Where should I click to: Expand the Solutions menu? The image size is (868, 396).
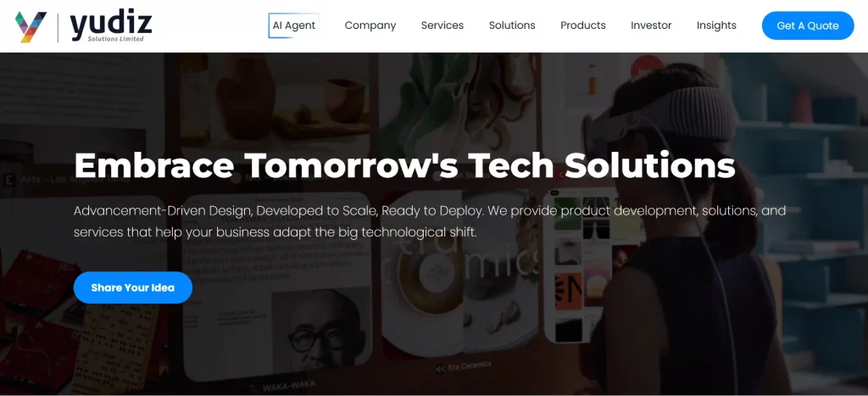pos(512,25)
